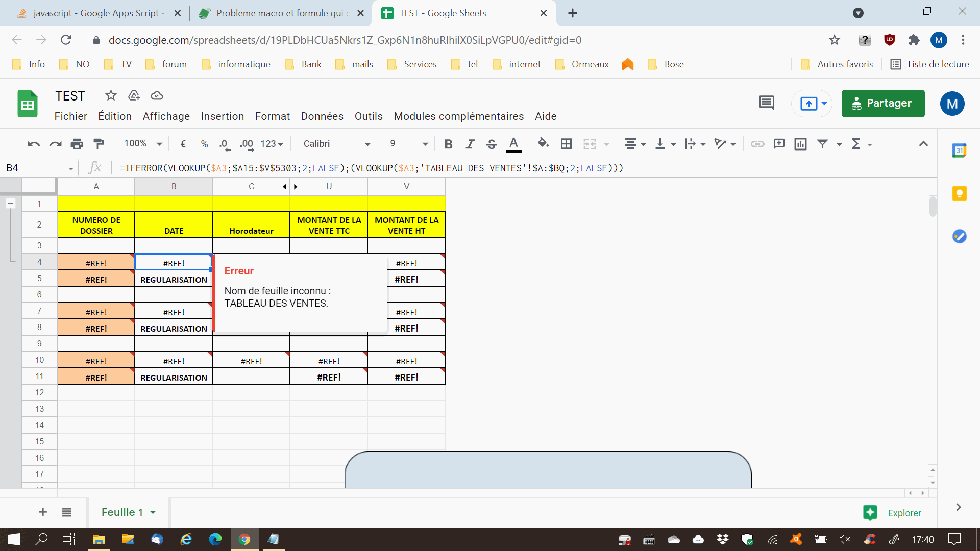This screenshot has height=551, width=980.
Task: Click the Undo arrow in the toolbar
Action: tap(34, 144)
